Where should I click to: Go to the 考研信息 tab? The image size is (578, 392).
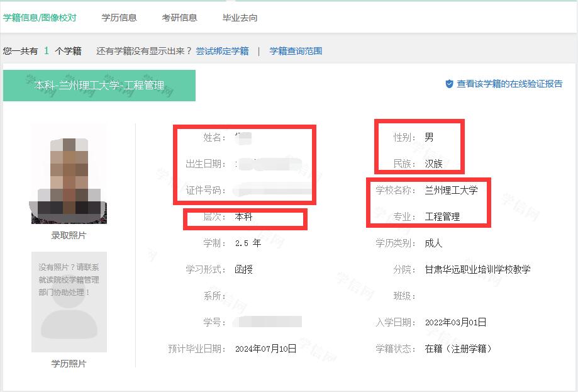tap(179, 18)
